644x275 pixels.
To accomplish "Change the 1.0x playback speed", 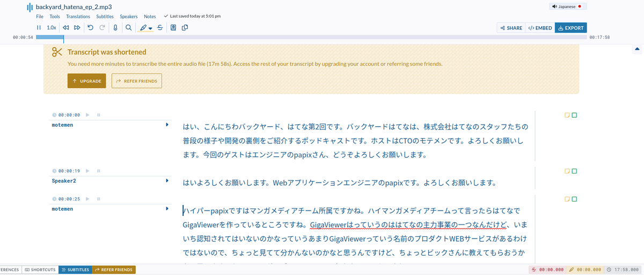I will click(52, 27).
